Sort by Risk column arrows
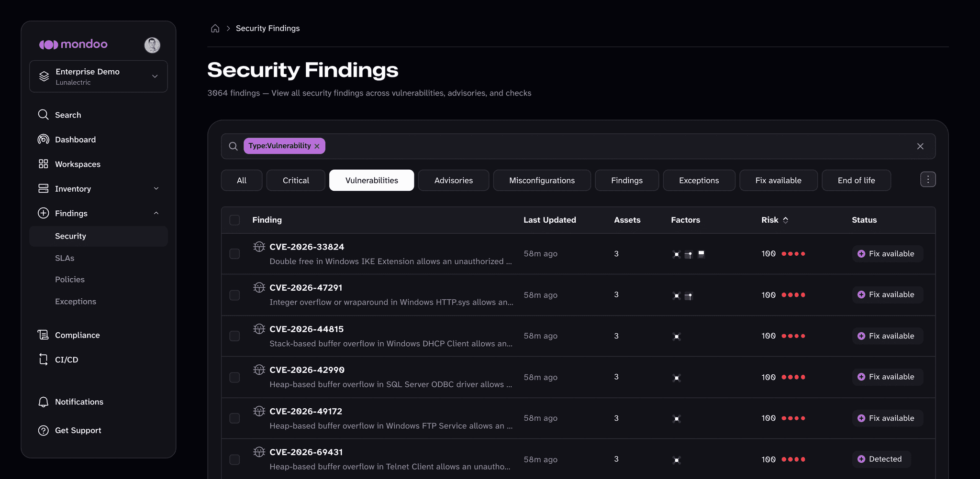This screenshot has height=479, width=980. [x=785, y=220]
